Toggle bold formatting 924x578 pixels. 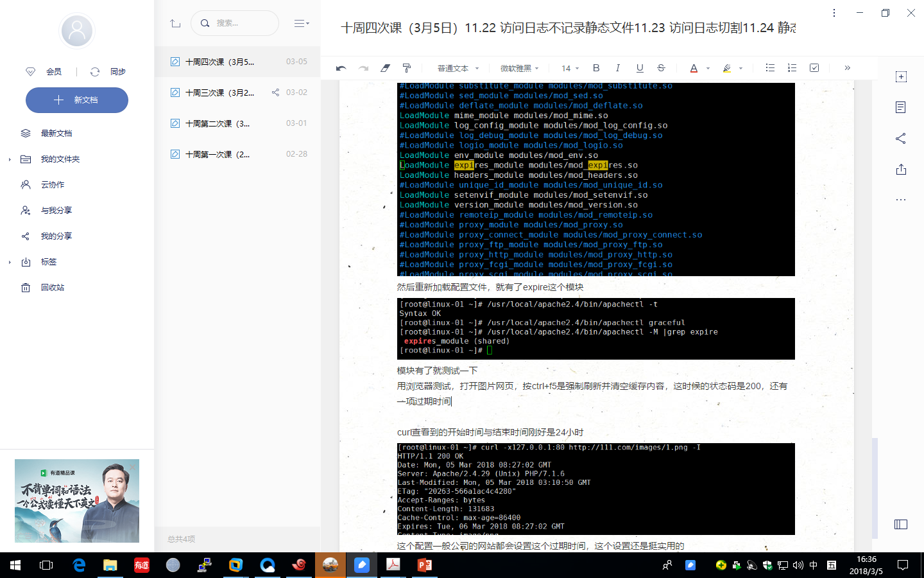click(x=596, y=68)
